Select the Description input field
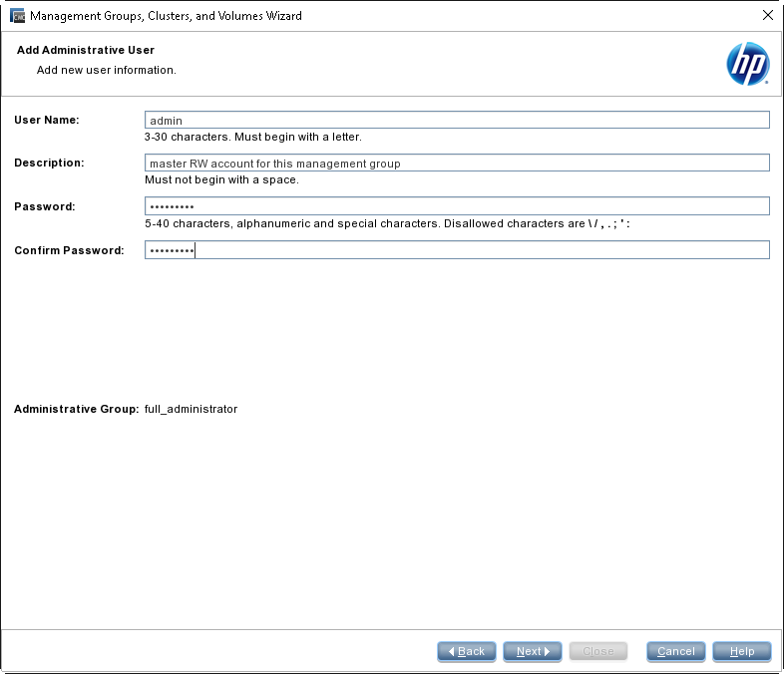 pyautogui.click(x=457, y=163)
